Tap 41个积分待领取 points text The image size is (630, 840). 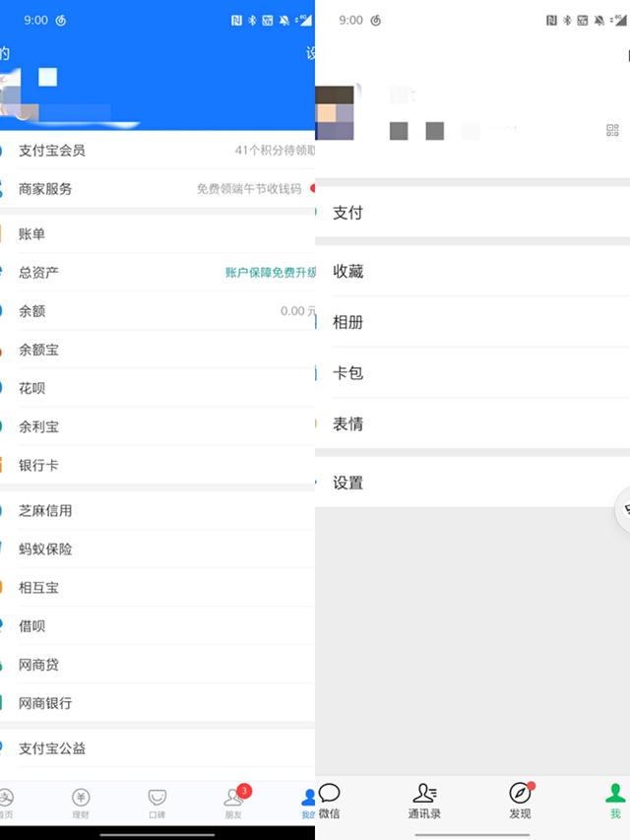click(276, 150)
